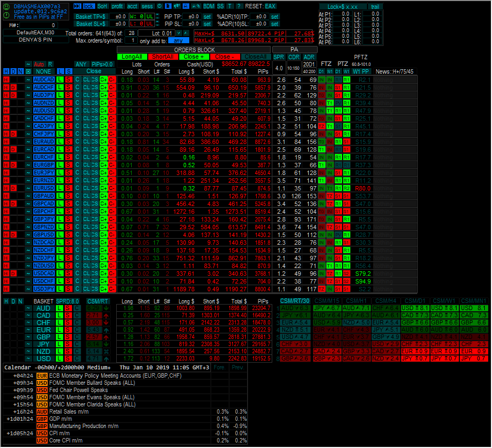Switch to the CSM/H1 tab
Image resolution: width=492 pixels, height=448 pixels.
[356, 301]
